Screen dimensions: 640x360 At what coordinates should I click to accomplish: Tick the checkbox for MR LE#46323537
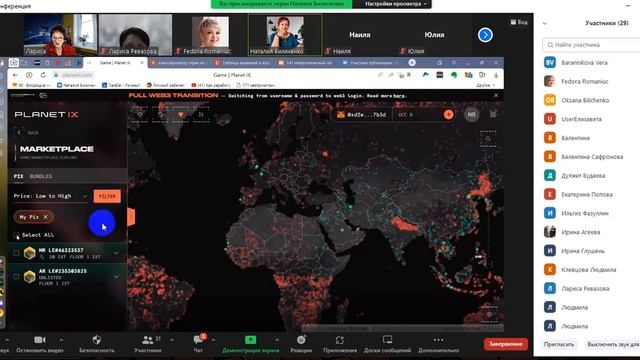(x=16, y=253)
